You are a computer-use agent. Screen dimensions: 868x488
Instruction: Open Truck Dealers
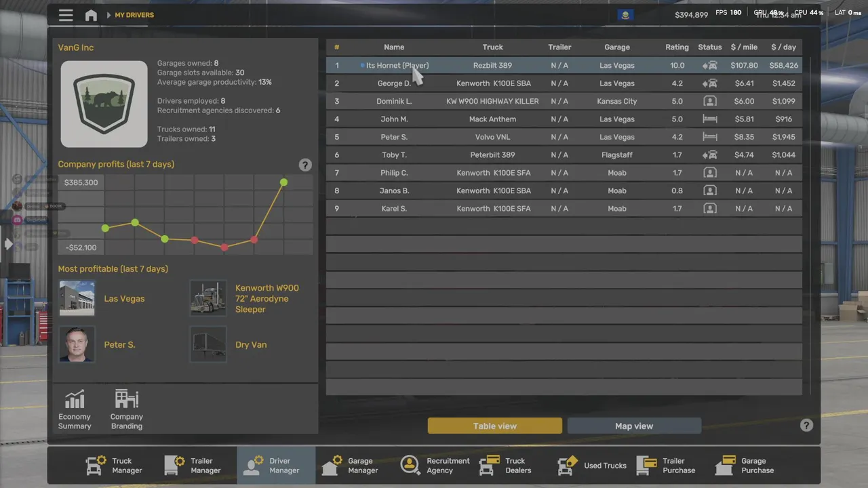click(507, 465)
